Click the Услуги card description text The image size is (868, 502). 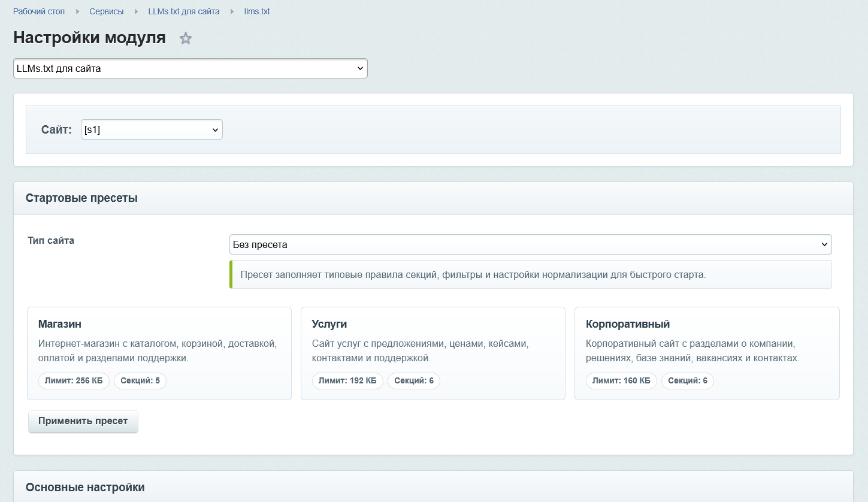tap(421, 351)
